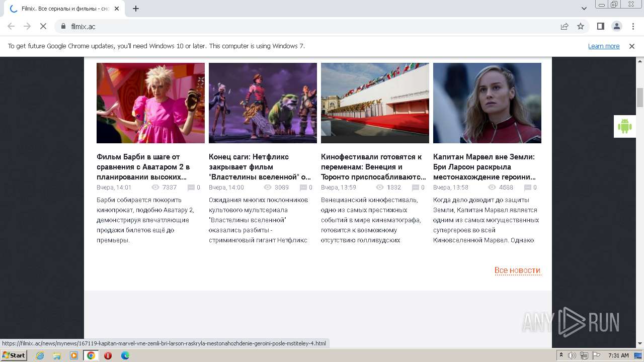Viewport: 644px width, 362px height.
Task: Open File Explorer from taskbar
Action: [x=57, y=355]
